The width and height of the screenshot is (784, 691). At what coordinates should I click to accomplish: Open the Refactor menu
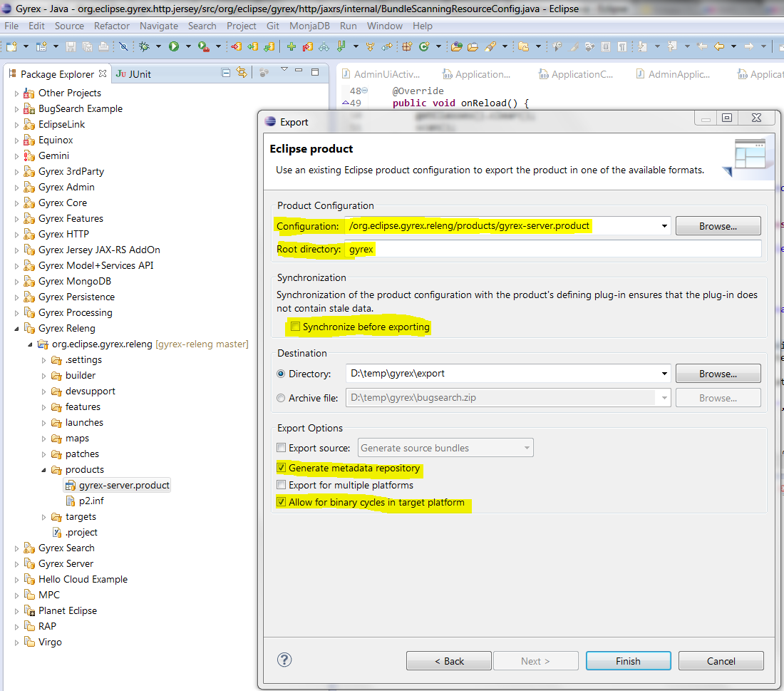click(111, 26)
